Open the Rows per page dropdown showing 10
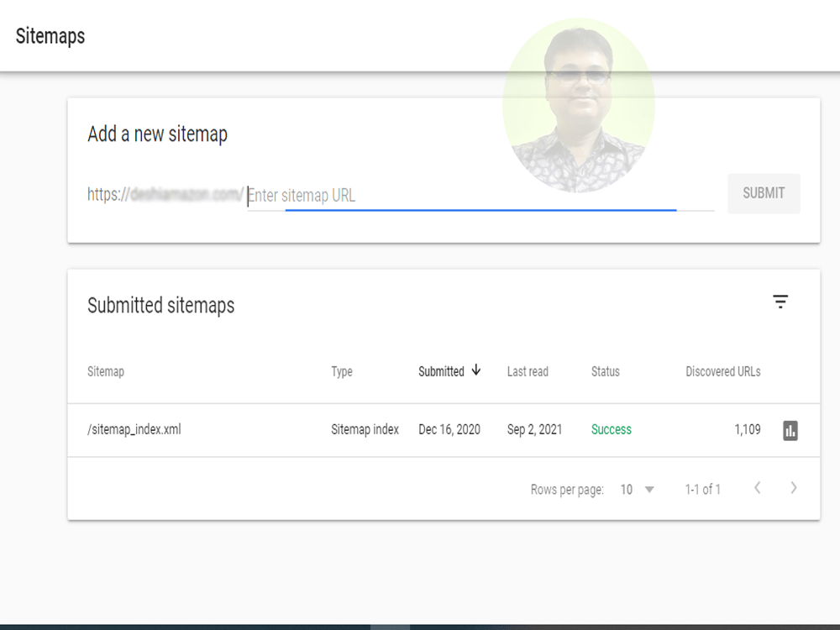 pyautogui.click(x=637, y=489)
